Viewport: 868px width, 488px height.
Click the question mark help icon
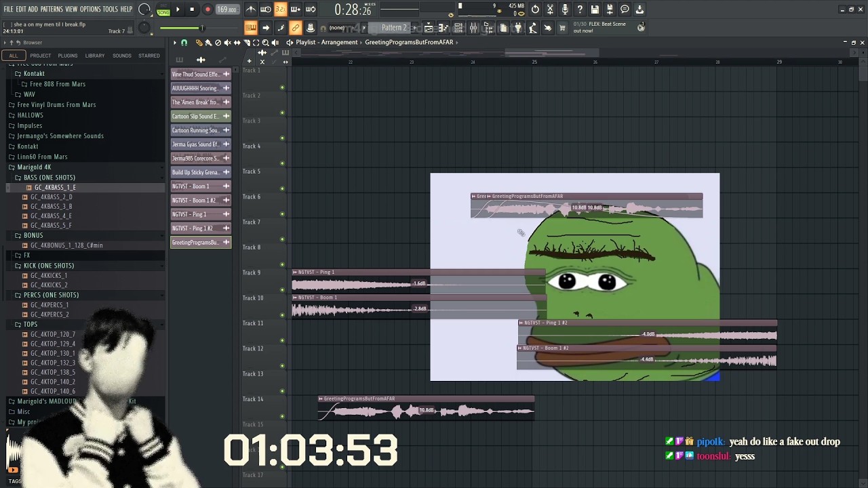[580, 9]
